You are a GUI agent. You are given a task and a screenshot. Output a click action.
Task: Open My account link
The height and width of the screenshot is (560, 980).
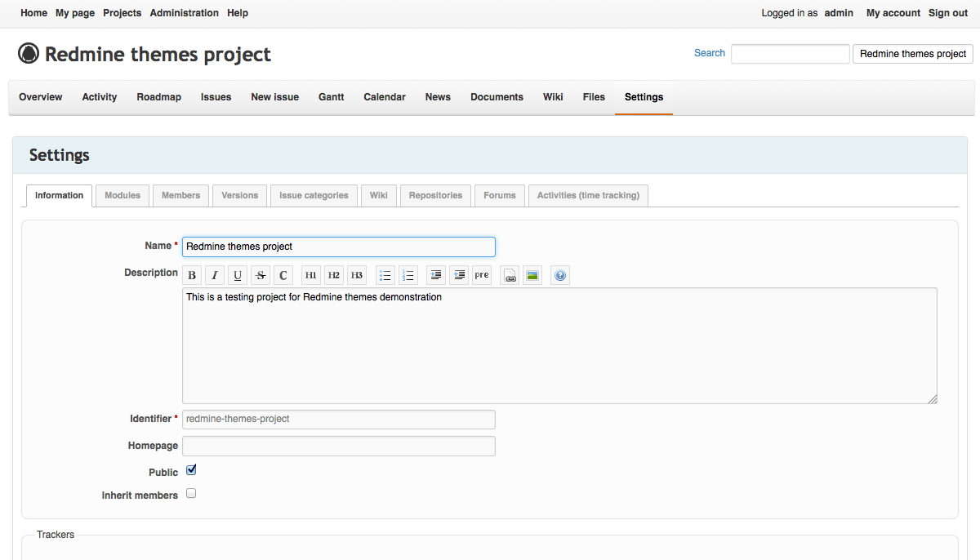coord(893,13)
